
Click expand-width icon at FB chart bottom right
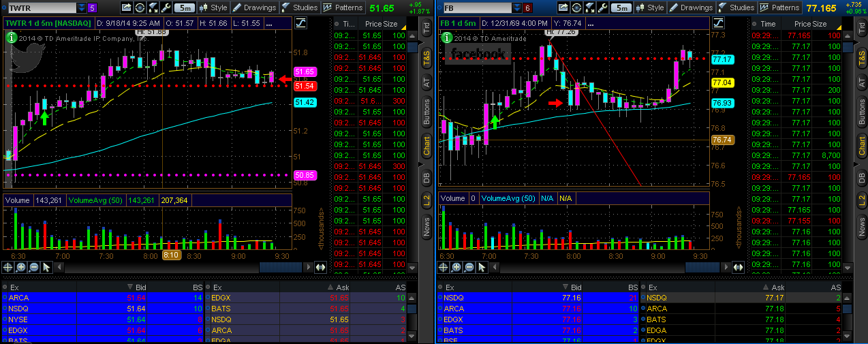click(739, 267)
